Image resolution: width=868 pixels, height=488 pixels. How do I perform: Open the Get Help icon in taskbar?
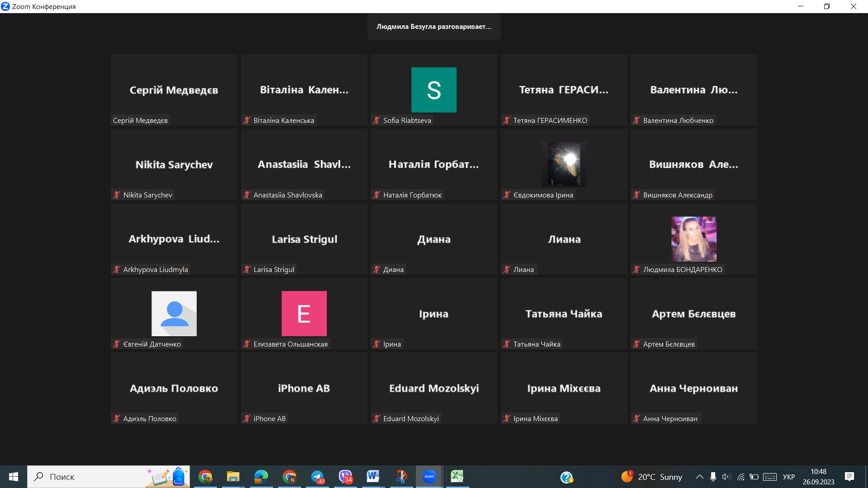[x=566, y=477]
